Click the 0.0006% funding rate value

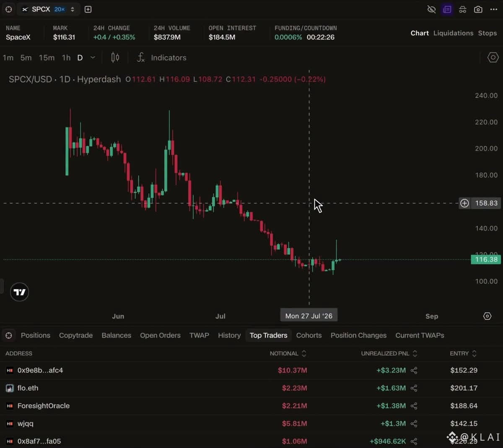(288, 37)
